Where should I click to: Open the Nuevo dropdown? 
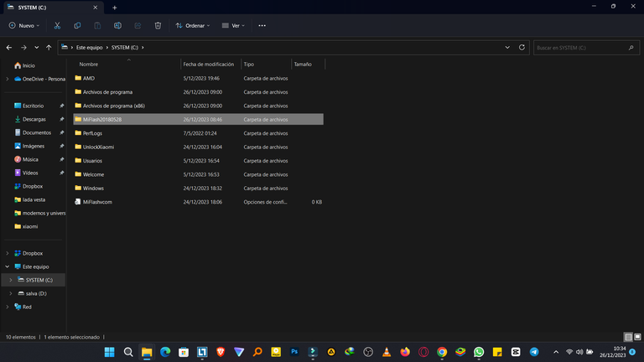23,26
